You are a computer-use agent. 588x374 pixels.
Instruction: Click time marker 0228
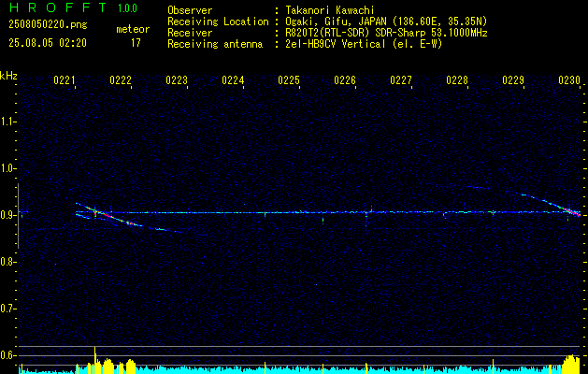pos(457,80)
